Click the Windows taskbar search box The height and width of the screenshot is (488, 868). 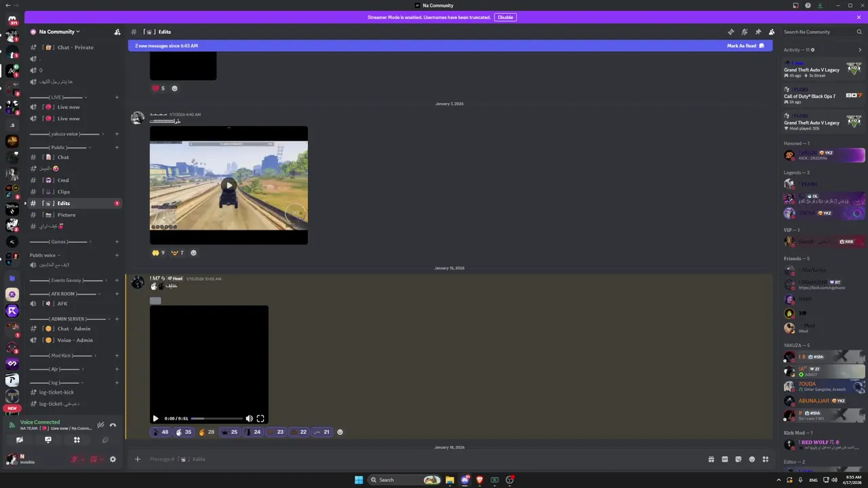click(406, 480)
